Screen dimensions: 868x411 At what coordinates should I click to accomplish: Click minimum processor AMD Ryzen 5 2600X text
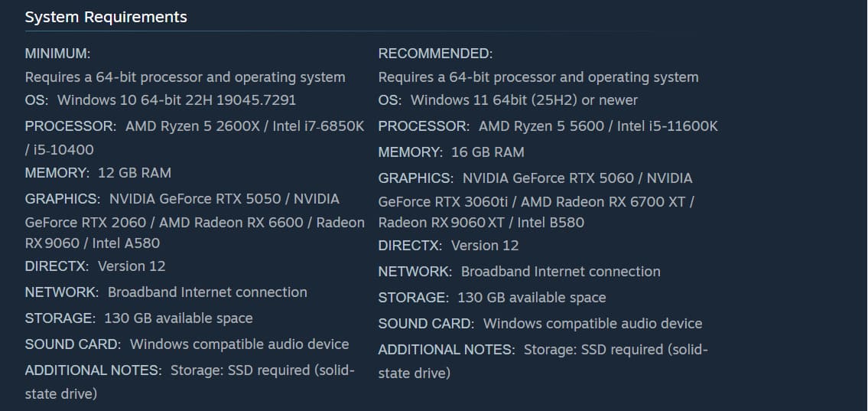click(193, 126)
